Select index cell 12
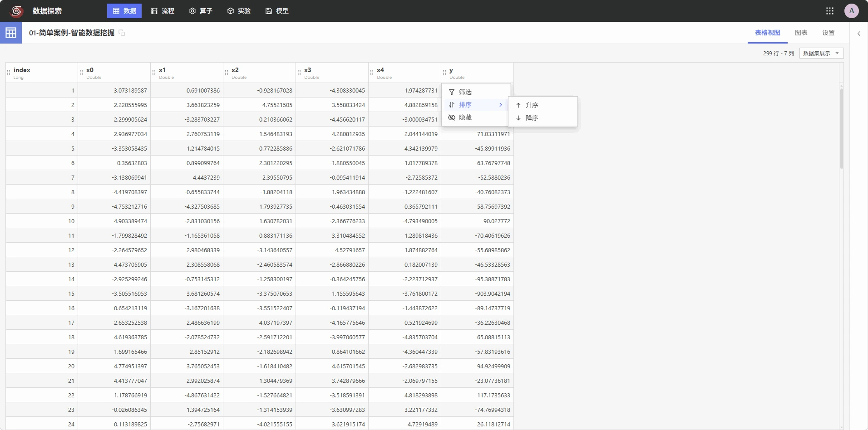The image size is (868, 430). click(42, 250)
